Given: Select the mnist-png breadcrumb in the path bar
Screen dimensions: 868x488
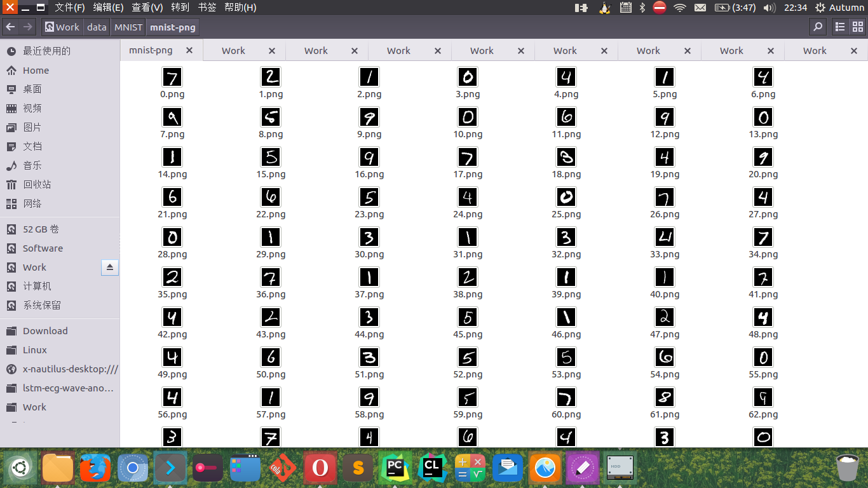Looking at the screenshot, I should coord(173,27).
